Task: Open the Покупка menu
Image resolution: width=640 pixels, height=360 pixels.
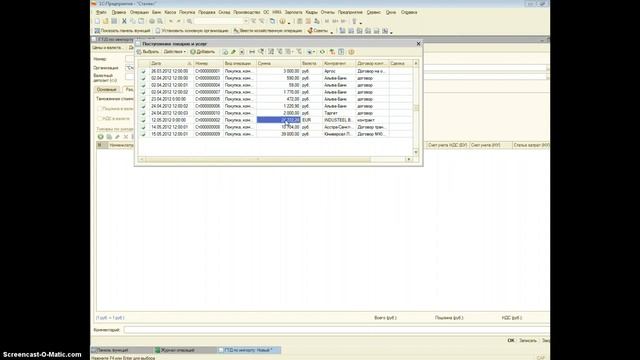Action: [187, 12]
